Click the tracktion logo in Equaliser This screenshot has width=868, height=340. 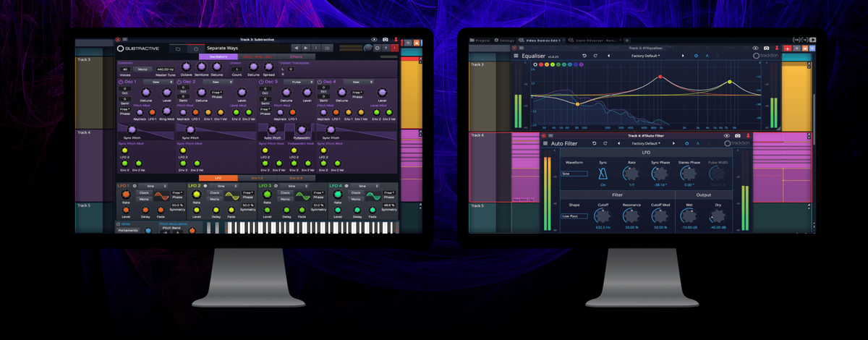(x=766, y=56)
